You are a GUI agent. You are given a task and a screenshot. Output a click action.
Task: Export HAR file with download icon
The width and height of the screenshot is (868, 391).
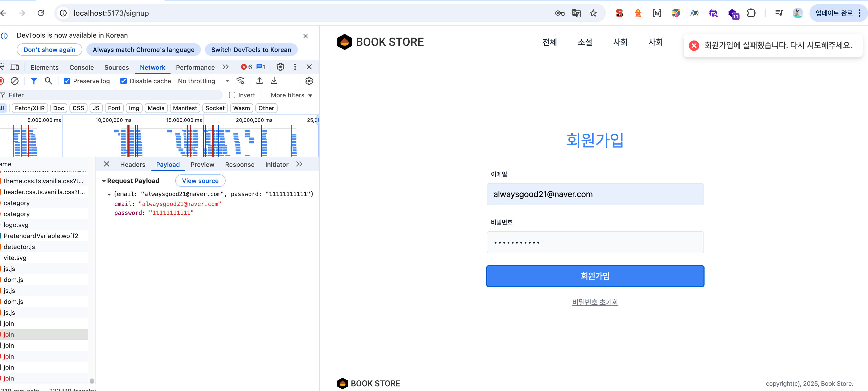274,81
